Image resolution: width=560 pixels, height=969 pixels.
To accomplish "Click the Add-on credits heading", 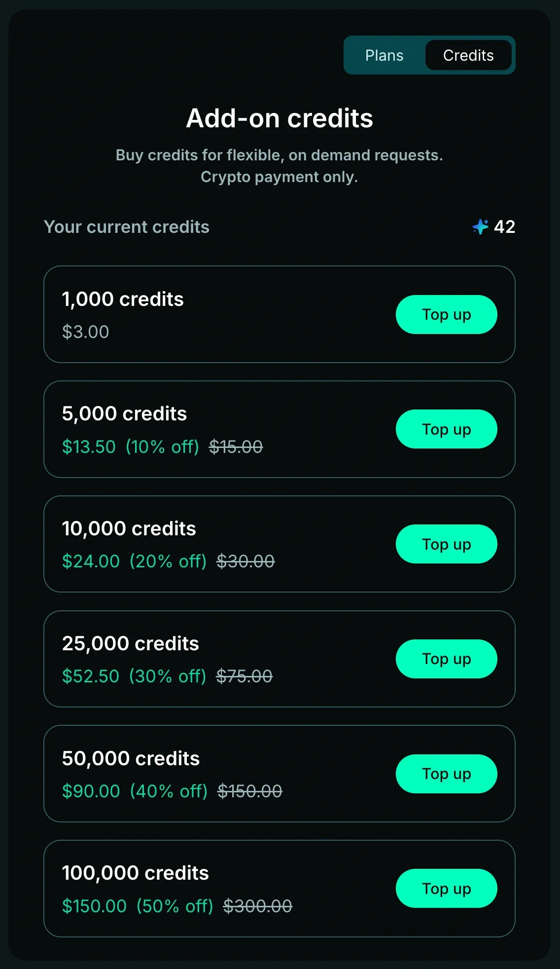I will [280, 118].
